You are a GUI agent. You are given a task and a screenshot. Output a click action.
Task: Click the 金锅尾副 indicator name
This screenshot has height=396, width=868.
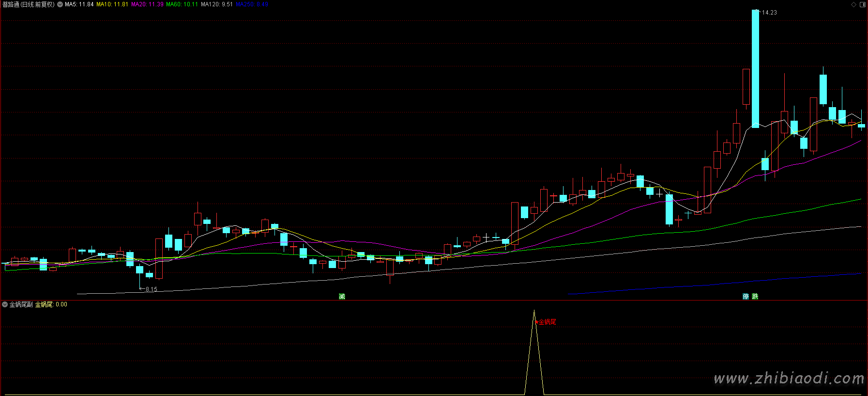click(x=21, y=304)
